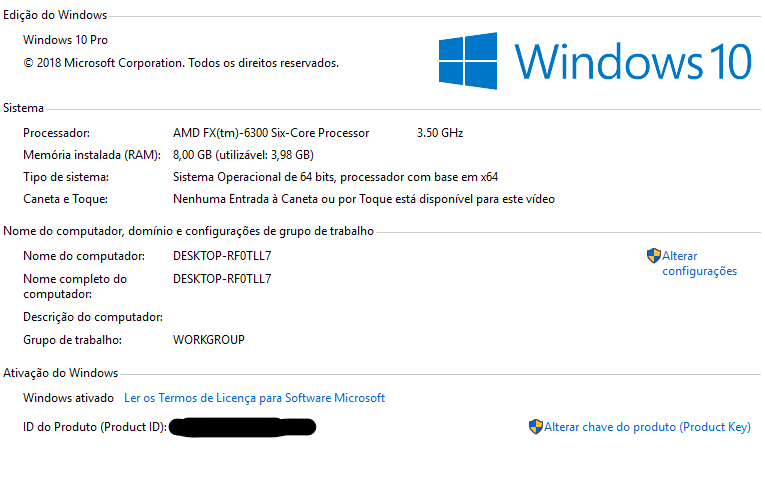Read the Termos de Licença para Software Microsoft

click(x=254, y=398)
